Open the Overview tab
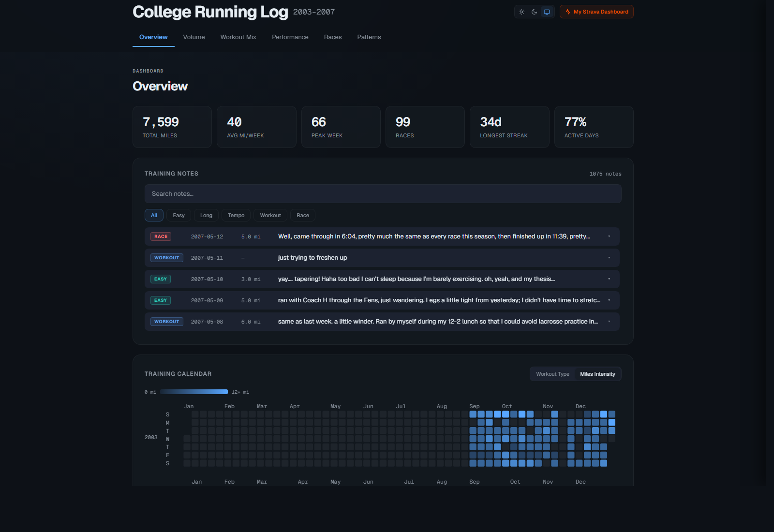The width and height of the screenshot is (774, 532). [153, 37]
